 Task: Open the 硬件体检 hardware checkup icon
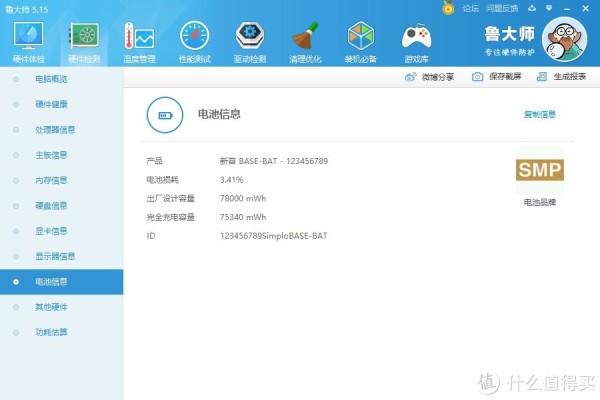point(29,42)
